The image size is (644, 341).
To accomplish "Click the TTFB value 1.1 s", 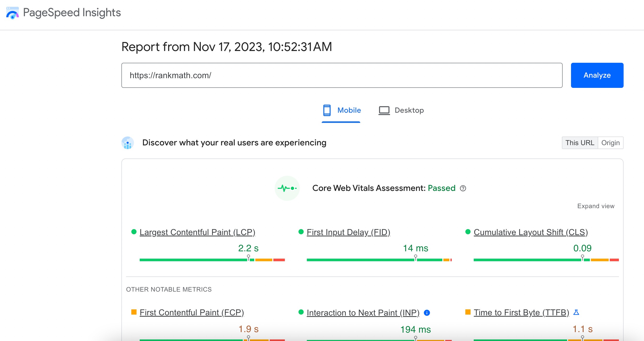I will click(x=583, y=329).
